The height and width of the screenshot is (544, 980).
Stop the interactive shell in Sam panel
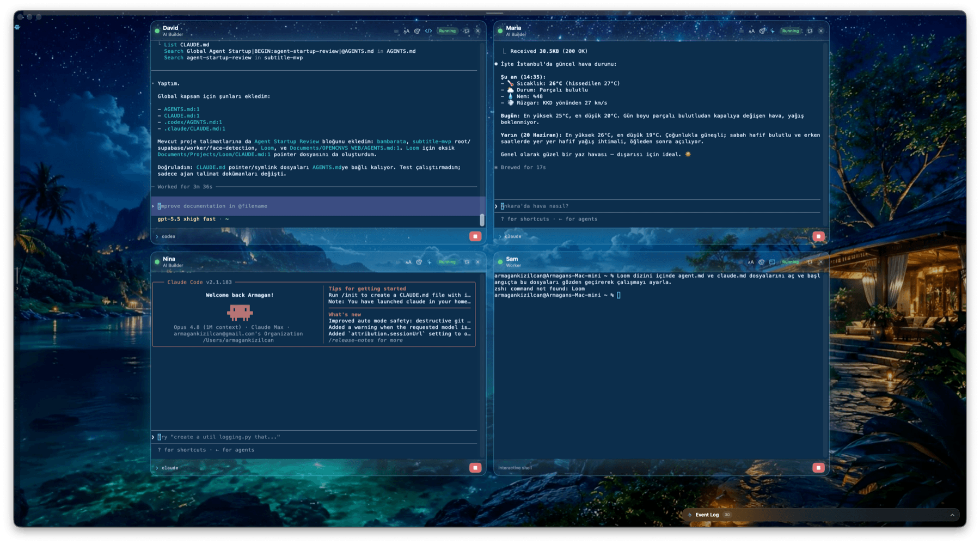(x=818, y=468)
